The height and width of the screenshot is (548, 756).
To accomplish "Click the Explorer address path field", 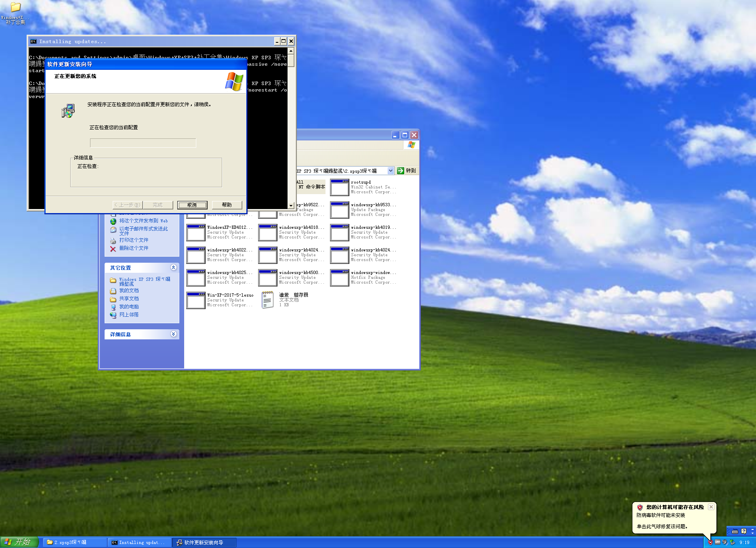I will [x=342, y=171].
